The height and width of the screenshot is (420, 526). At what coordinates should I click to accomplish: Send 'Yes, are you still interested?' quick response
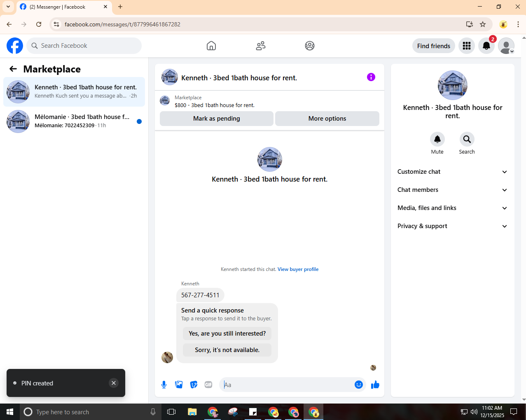[x=227, y=334]
